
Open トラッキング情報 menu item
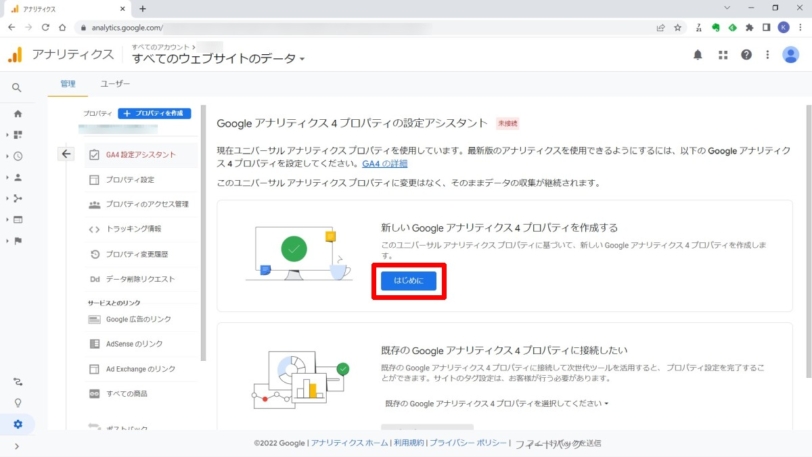(140, 228)
